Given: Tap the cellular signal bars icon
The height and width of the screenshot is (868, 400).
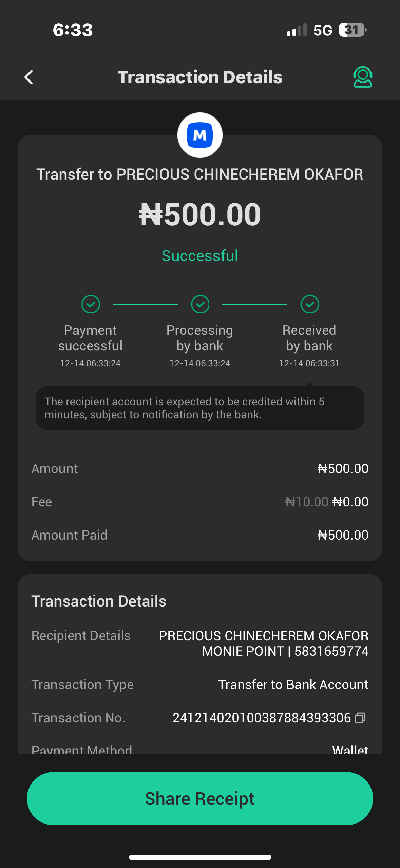Looking at the screenshot, I should point(297,30).
